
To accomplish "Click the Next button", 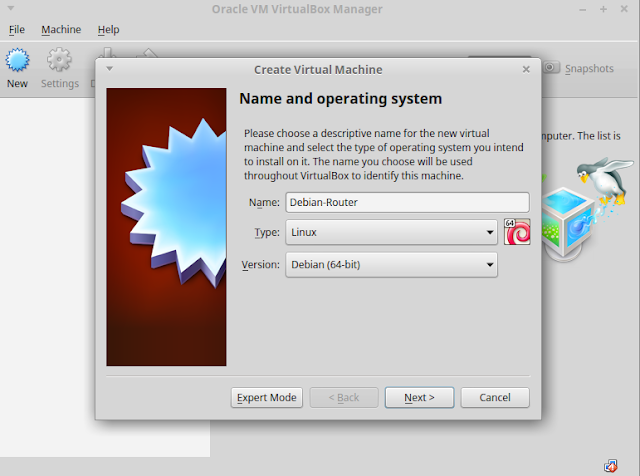I will (x=420, y=398).
